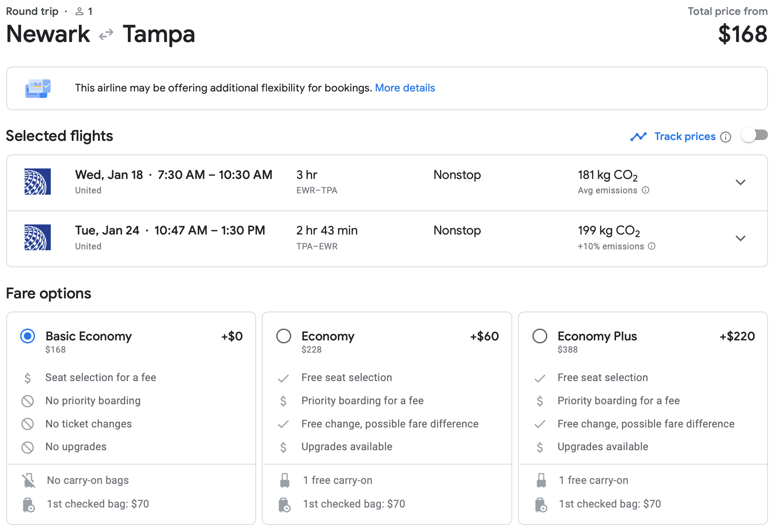The height and width of the screenshot is (532, 782).
Task: Open the More details link
Action: click(x=405, y=88)
